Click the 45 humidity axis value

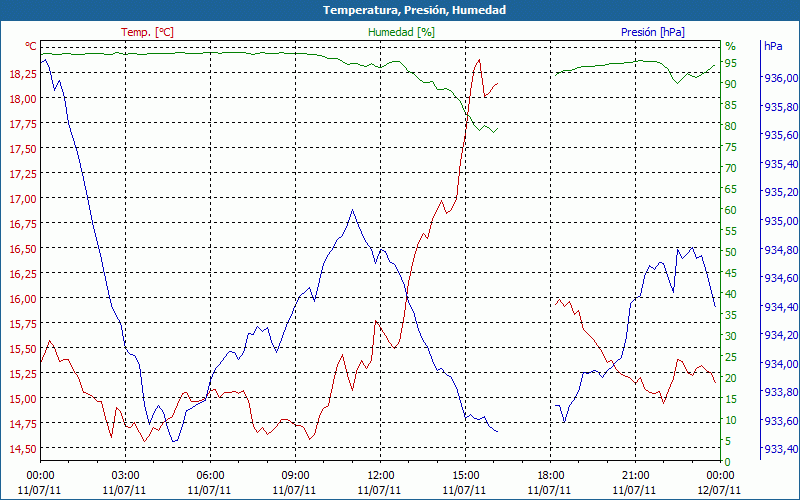[x=731, y=273]
